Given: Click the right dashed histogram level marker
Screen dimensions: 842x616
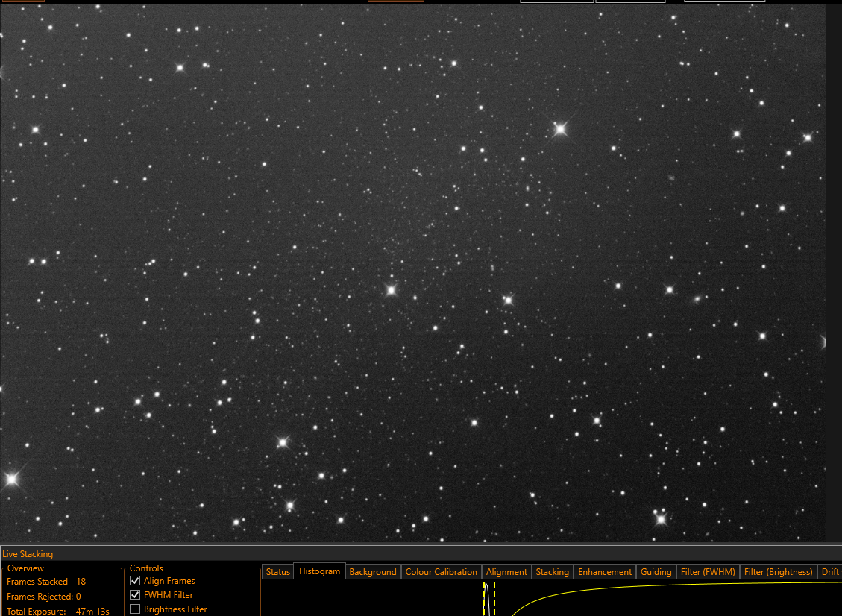Looking at the screenshot, I should click(x=494, y=599).
